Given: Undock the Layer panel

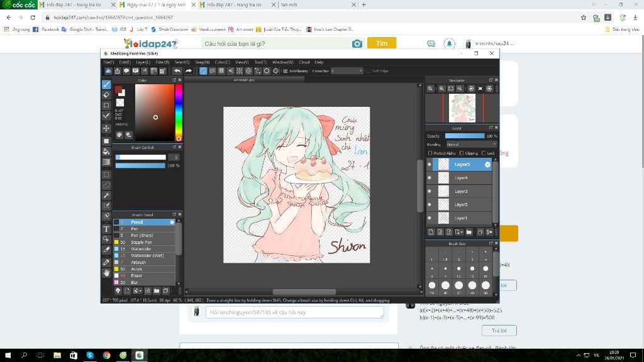Looking at the screenshot, I should 491,128.
